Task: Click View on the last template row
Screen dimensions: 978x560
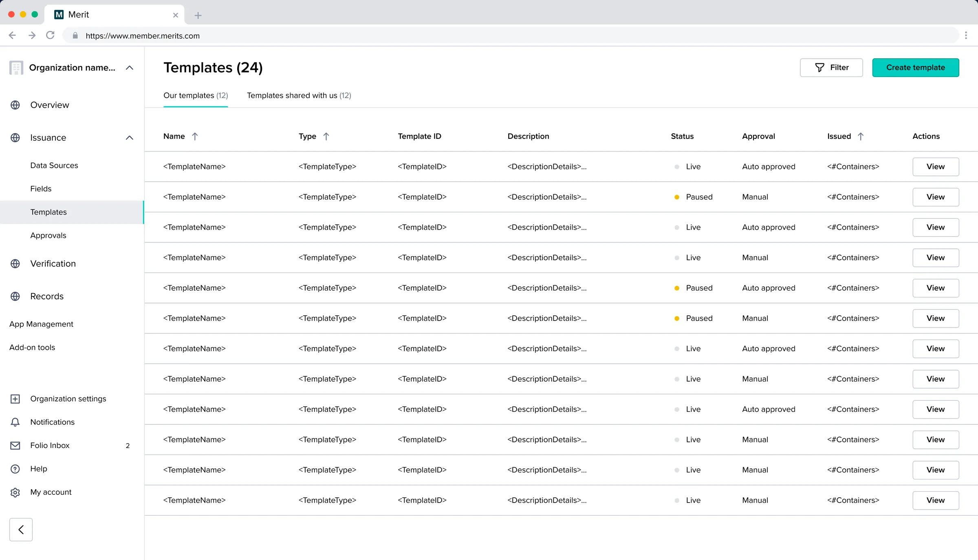Action: coord(936,500)
